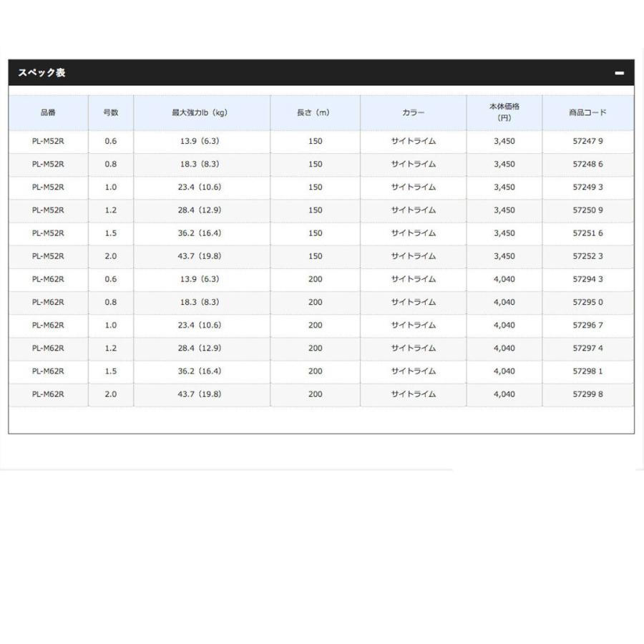This screenshot has height=644, width=644.
Task: Click the 最大強力lb (kg) column header
Action: click(x=201, y=113)
